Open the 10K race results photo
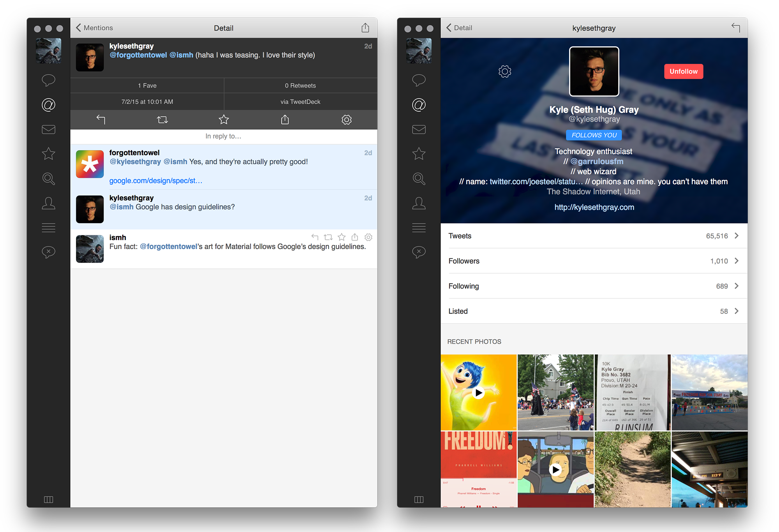The height and width of the screenshot is (532, 779). click(633, 392)
